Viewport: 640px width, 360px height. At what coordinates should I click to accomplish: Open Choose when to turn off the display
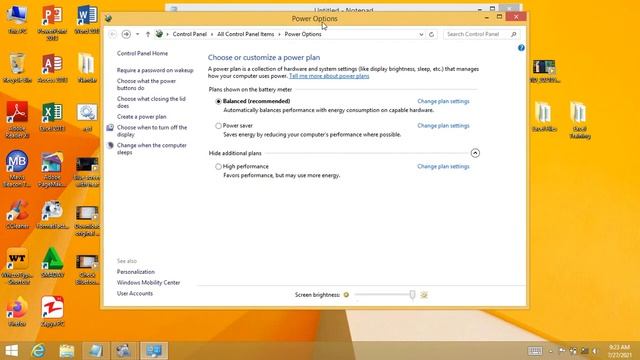click(152, 131)
